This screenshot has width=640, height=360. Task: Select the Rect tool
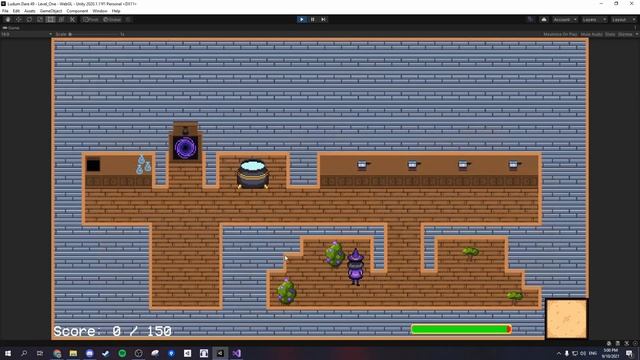tap(50, 20)
